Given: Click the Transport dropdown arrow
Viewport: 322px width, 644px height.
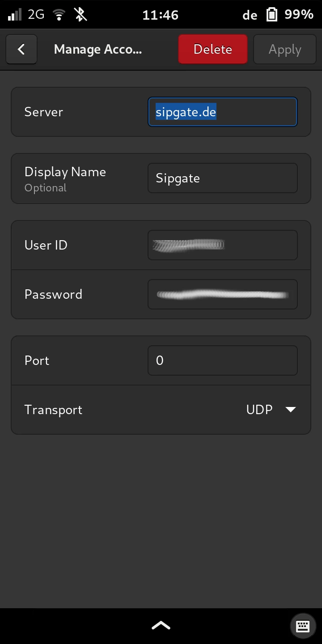Looking at the screenshot, I should 291,410.
